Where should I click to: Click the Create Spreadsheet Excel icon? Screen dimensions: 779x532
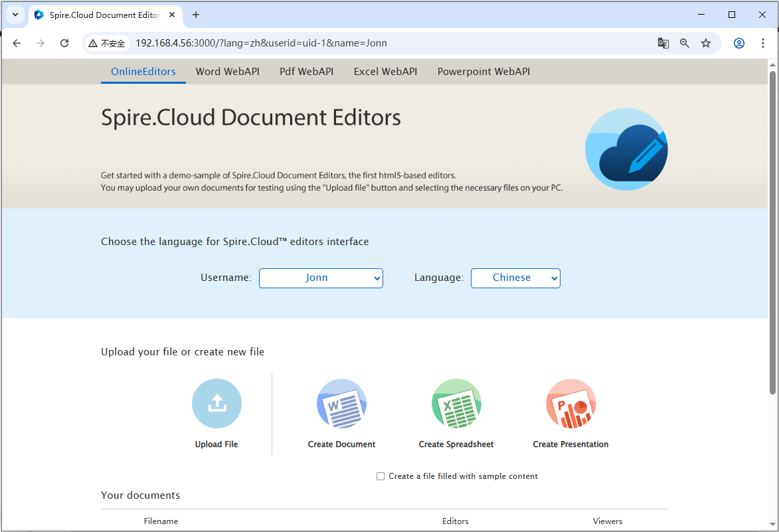pos(456,403)
